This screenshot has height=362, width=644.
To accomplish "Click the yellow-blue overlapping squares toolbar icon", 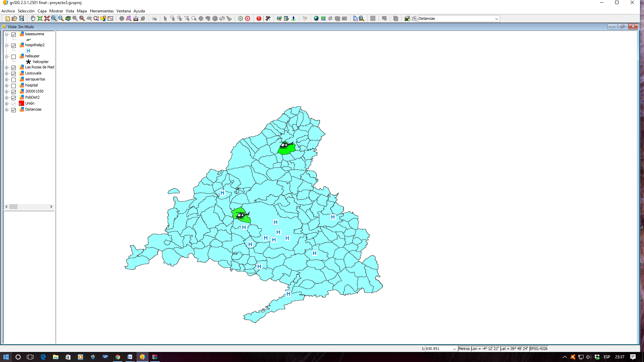I will 103,18.
